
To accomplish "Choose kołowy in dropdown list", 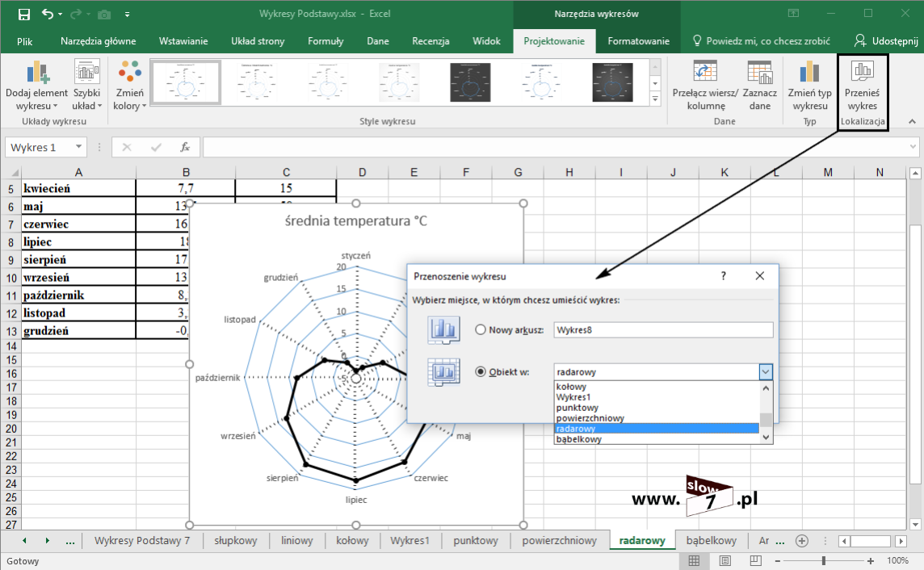I will pos(657,387).
